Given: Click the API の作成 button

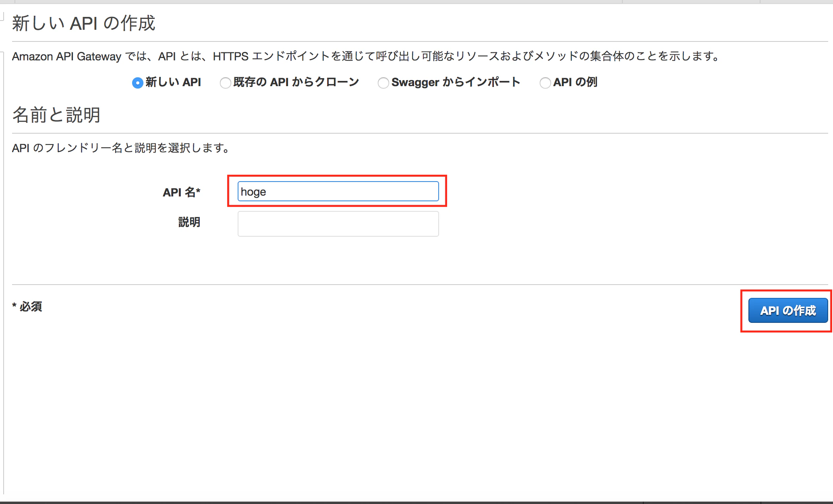Looking at the screenshot, I should [788, 310].
